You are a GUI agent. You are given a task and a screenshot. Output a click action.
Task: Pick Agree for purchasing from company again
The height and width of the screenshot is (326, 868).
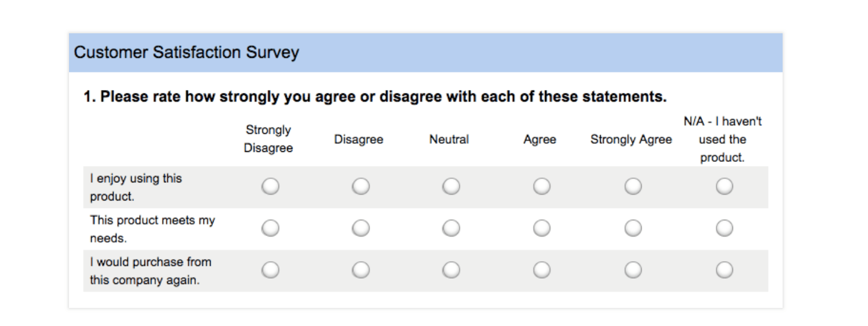point(542,270)
